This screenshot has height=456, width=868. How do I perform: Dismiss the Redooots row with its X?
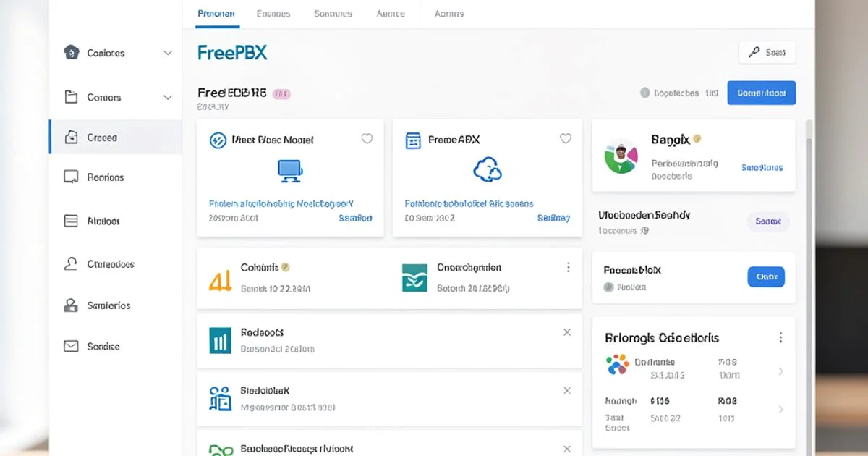(567, 332)
